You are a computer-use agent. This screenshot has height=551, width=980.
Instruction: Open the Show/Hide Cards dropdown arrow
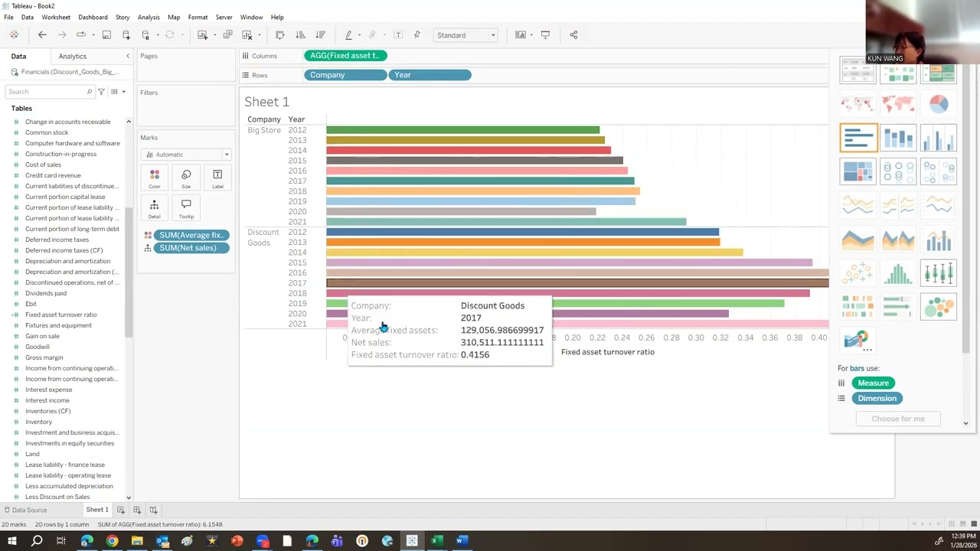pyautogui.click(x=532, y=35)
